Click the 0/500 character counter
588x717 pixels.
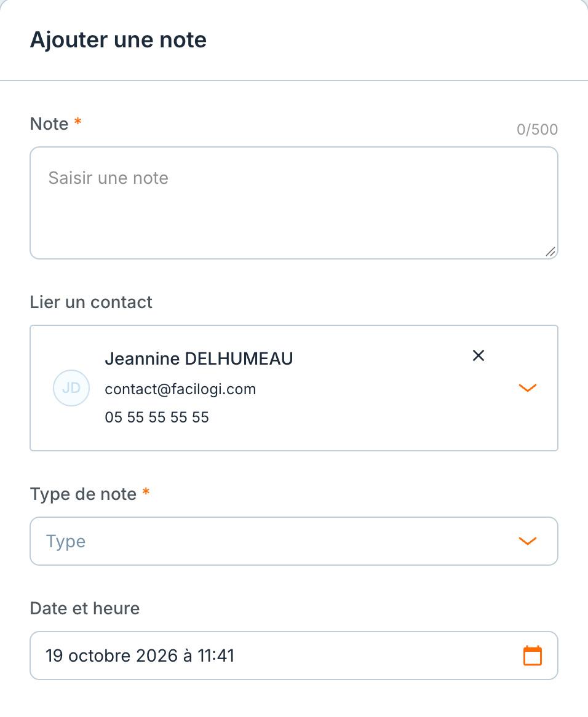[537, 129]
